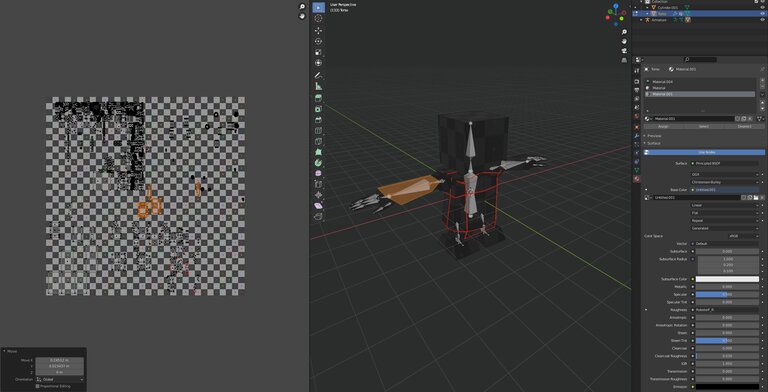The height and width of the screenshot is (392, 768).
Task: Select the Rip Region tool
Action: [x=318, y=217]
